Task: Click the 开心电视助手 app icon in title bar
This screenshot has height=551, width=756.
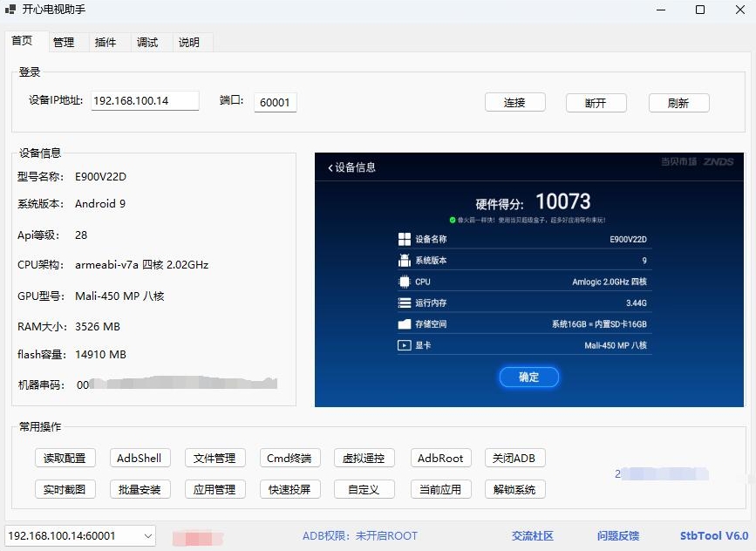Action: coord(12,10)
